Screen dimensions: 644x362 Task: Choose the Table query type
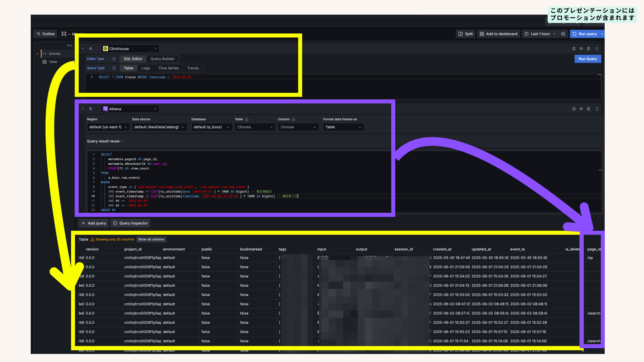tap(128, 68)
